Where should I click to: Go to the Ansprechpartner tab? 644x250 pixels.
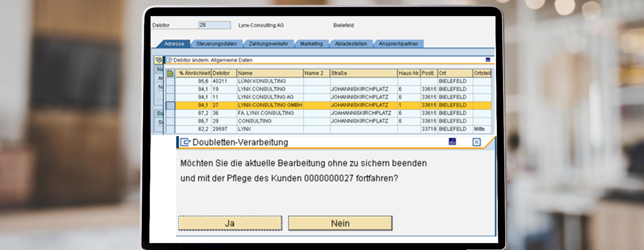click(x=398, y=44)
